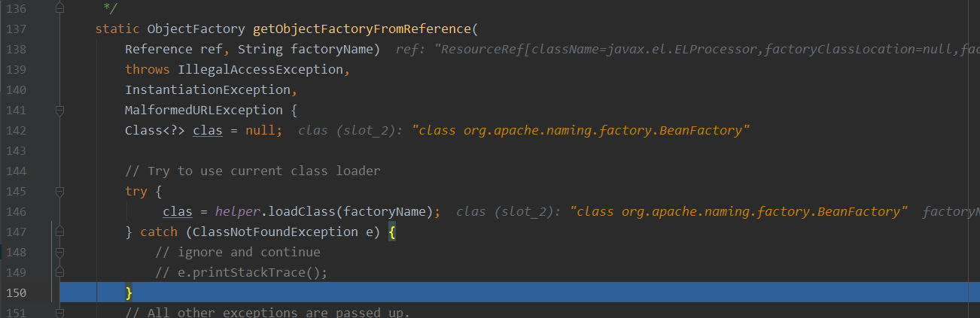Click IllegalAccessException on line 139
This screenshot has height=318, width=980.
260,70
